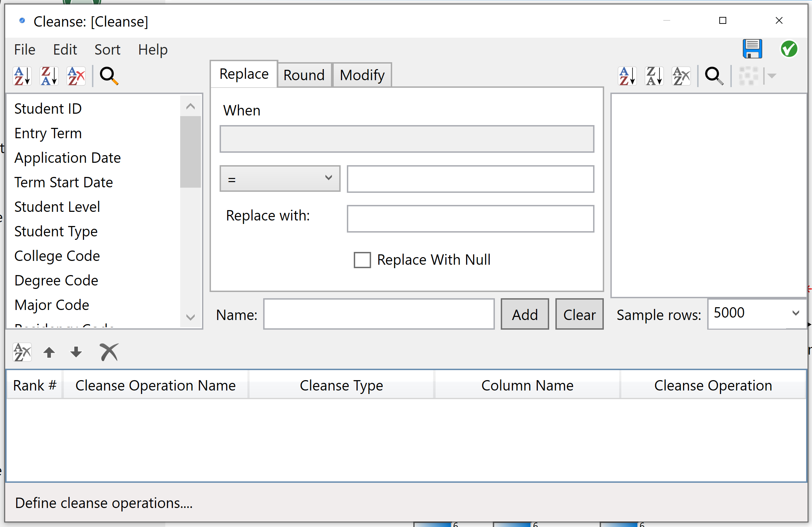Enable the Replace With Null checkbox
Image resolution: width=812 pixels, height=527 pixels.
click(x=362, y=260)
